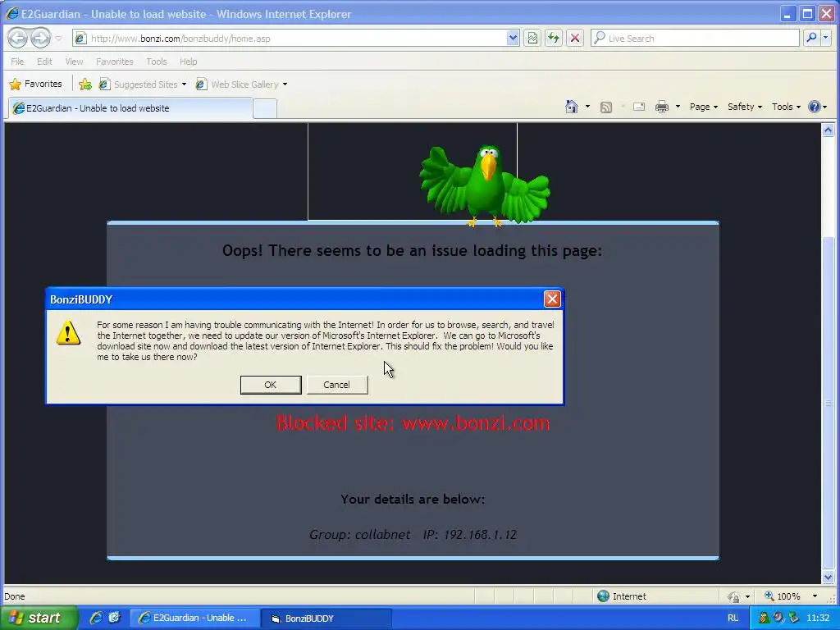
Task: Click the browser Back arrow button
Action: (18, 38)
